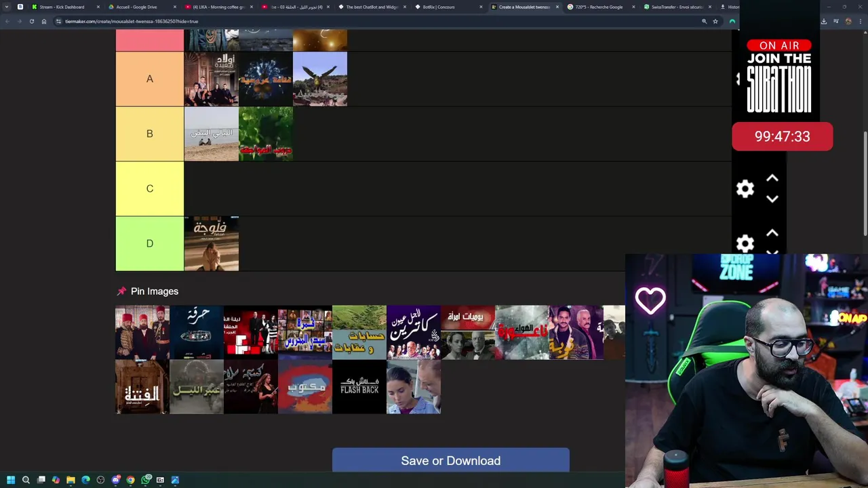Click the Pin Images label

tap(155, 291)
